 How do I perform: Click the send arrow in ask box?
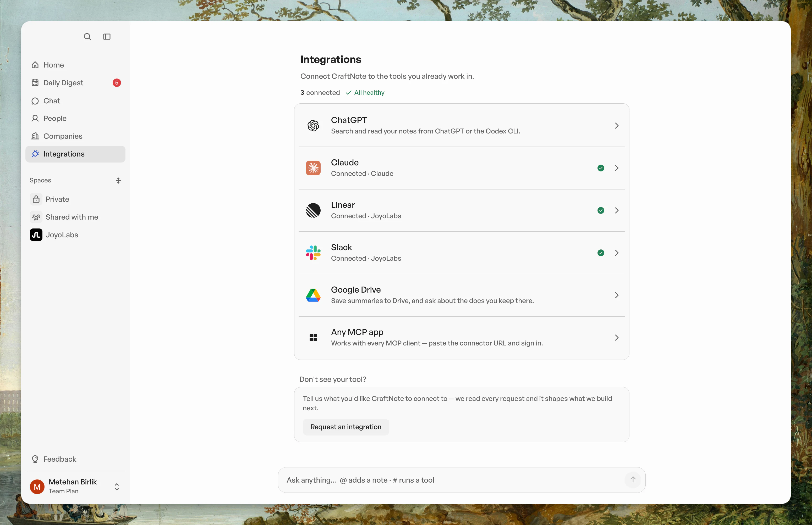pyautogui.click(x=633, y=480)
